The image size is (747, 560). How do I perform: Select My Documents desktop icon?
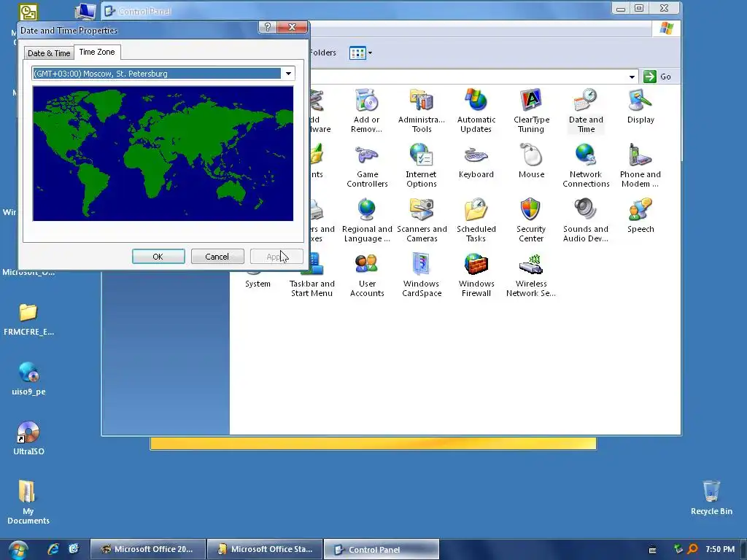(x=28, y=502)
